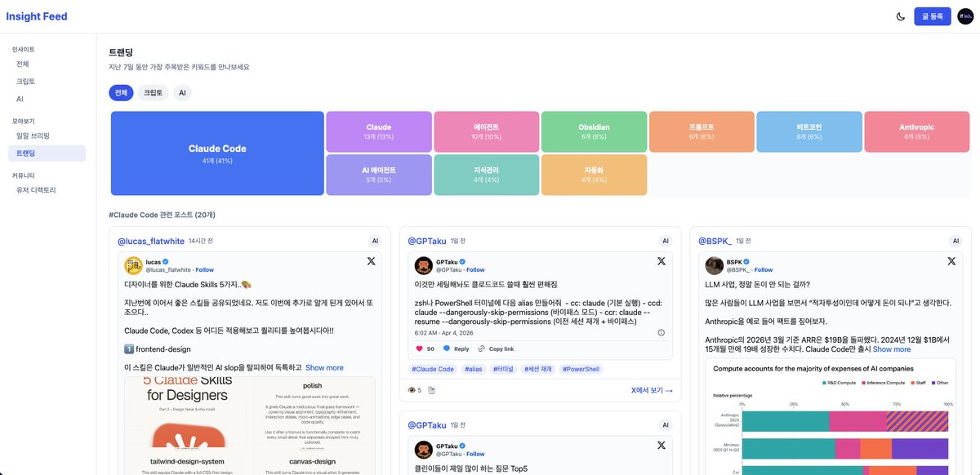Click lucas's profile avatar in the tweet
This screenshot has height=475, width=980.
[133, 265]
